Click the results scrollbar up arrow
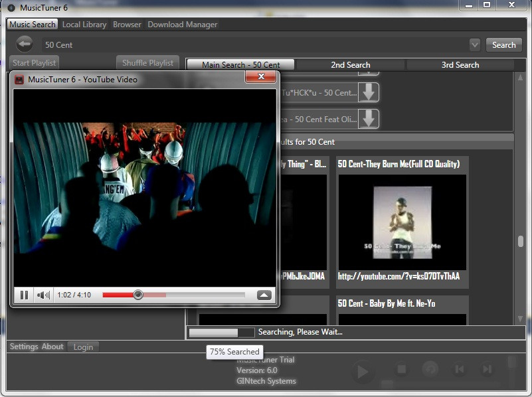532x397 pixels. pos(520,78)
